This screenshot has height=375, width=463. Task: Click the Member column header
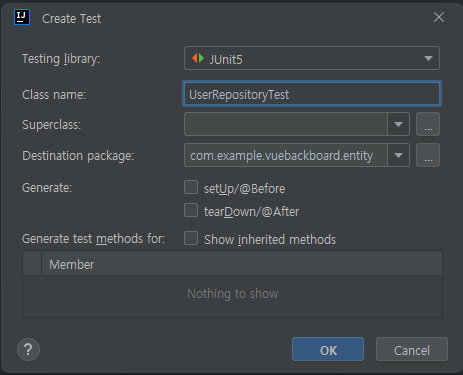242,264
